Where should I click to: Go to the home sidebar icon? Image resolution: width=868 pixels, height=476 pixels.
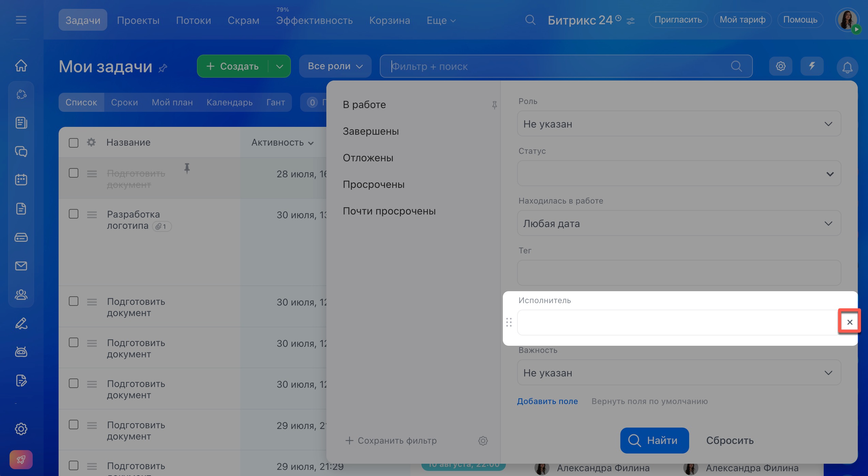(x=21, y=65)
